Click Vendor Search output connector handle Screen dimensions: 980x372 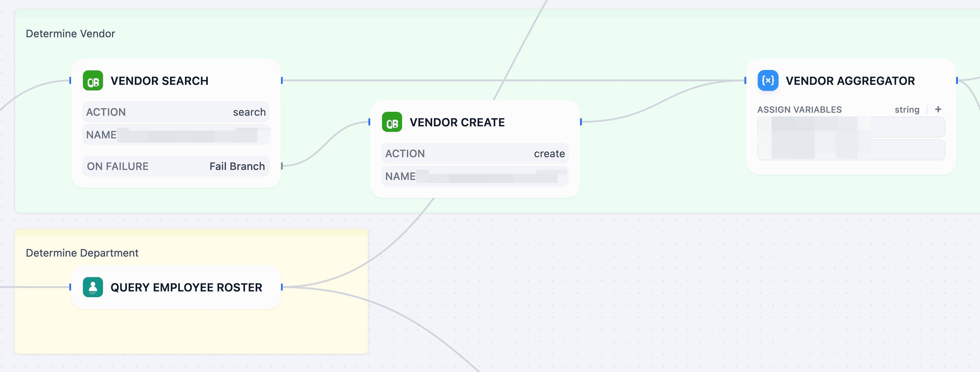pos(282,80)
